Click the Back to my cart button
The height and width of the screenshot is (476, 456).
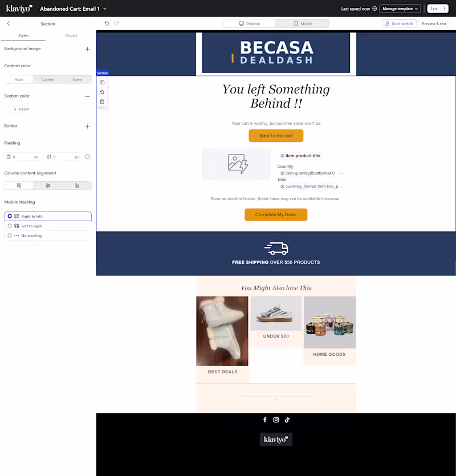tap(276, 136)
